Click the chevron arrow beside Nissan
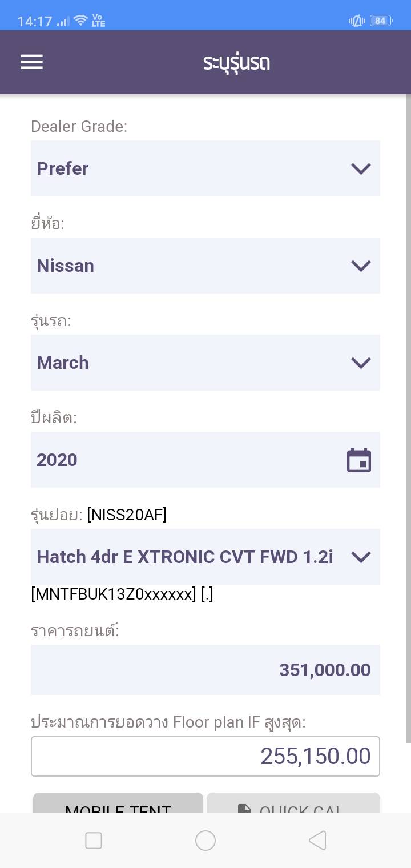The height and width of the screenshot is (868, 411). pos(361,266)
